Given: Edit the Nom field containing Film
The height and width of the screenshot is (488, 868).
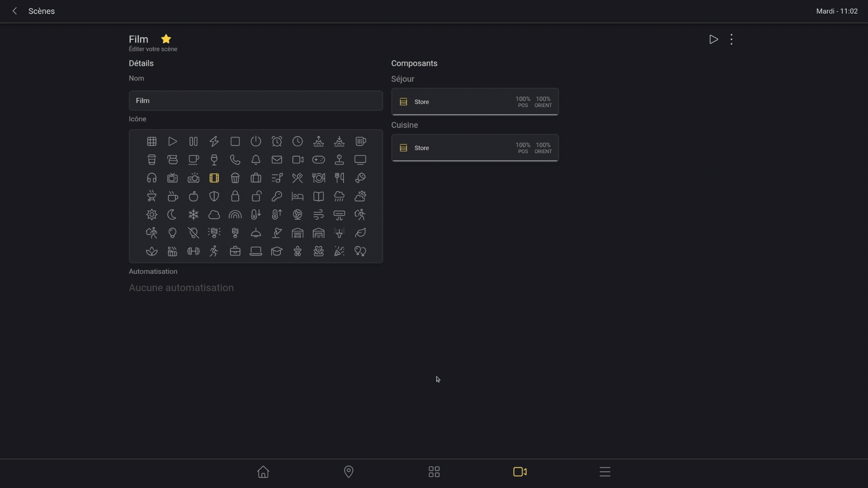Looking at the screenshot, I should 256,100.
